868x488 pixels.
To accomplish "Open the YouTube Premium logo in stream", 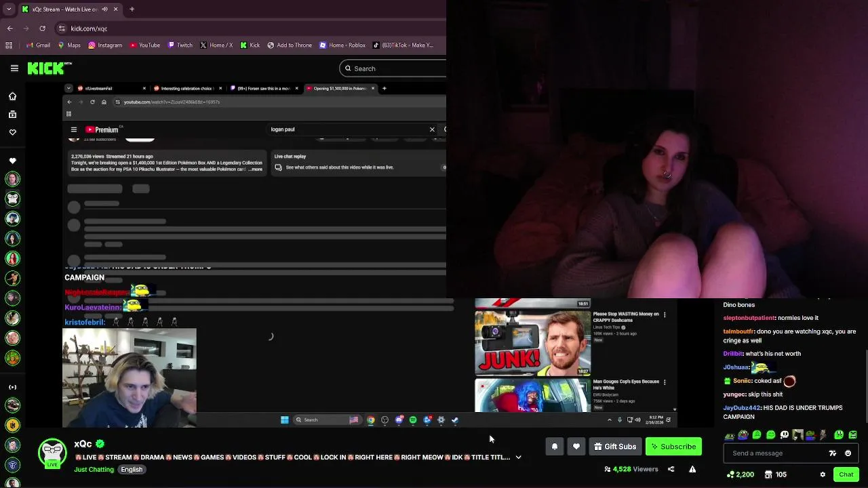I will point(102,129).
